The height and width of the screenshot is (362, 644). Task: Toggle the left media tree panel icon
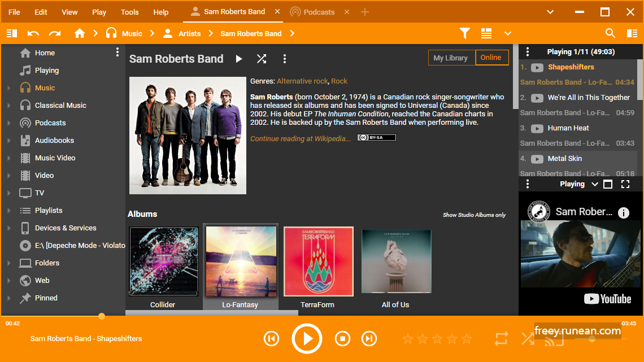coord(12,33)
